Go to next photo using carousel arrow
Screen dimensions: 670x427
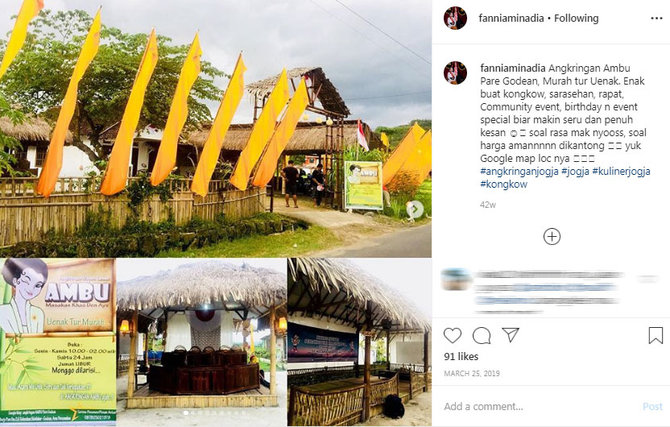pyautogui.click(x=414, y=209)
